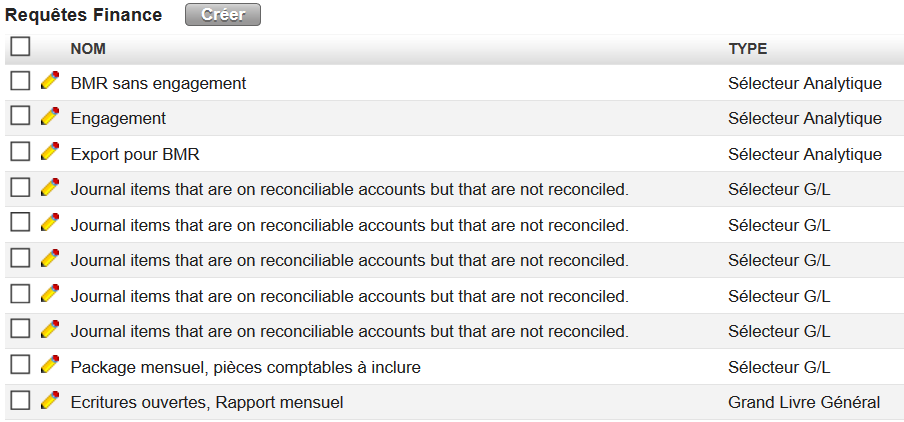Viewport: 904px width, 422px height.
Task: Check the Package mensuel row checkbox
Action: pos(20,365)
